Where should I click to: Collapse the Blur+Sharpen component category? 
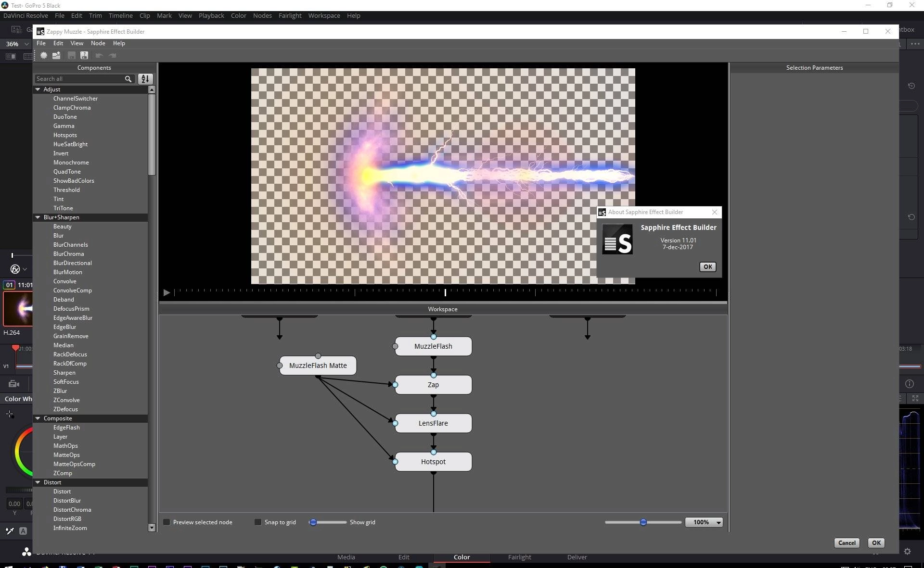tap(38, 217)
